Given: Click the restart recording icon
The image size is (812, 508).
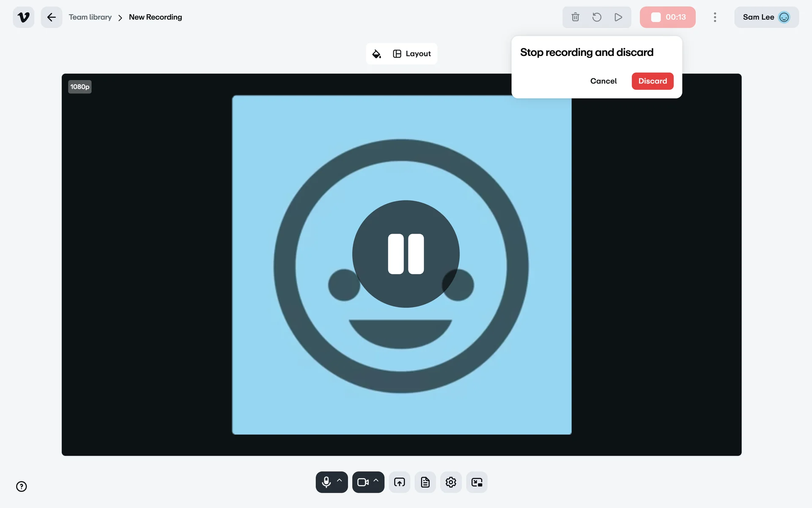Looking at the screenshot, I should [x=597, y=17].
